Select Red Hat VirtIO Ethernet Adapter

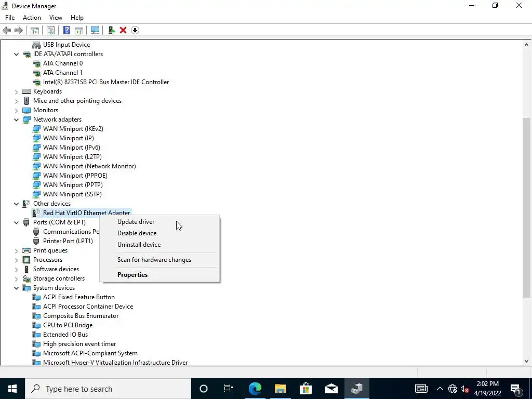pyautogui.click(x=87, y=212)
